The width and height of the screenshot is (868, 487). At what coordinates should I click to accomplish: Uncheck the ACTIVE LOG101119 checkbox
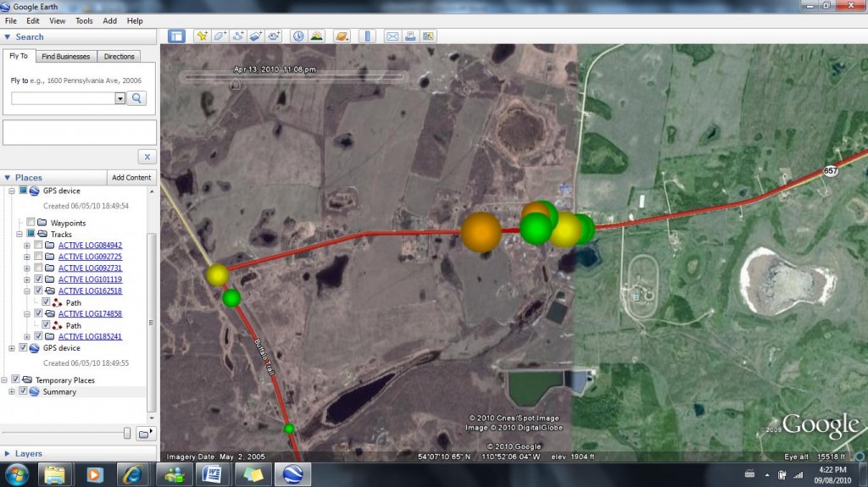38,279
